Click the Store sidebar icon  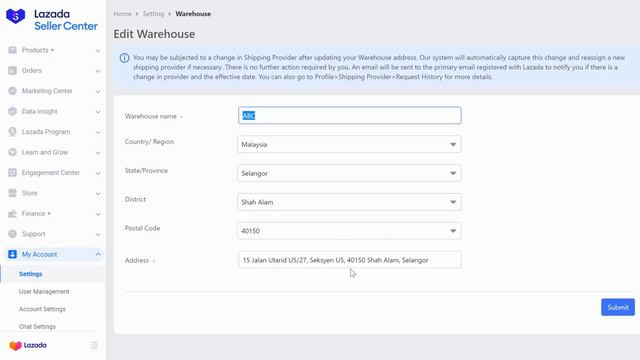click(12, 193)
